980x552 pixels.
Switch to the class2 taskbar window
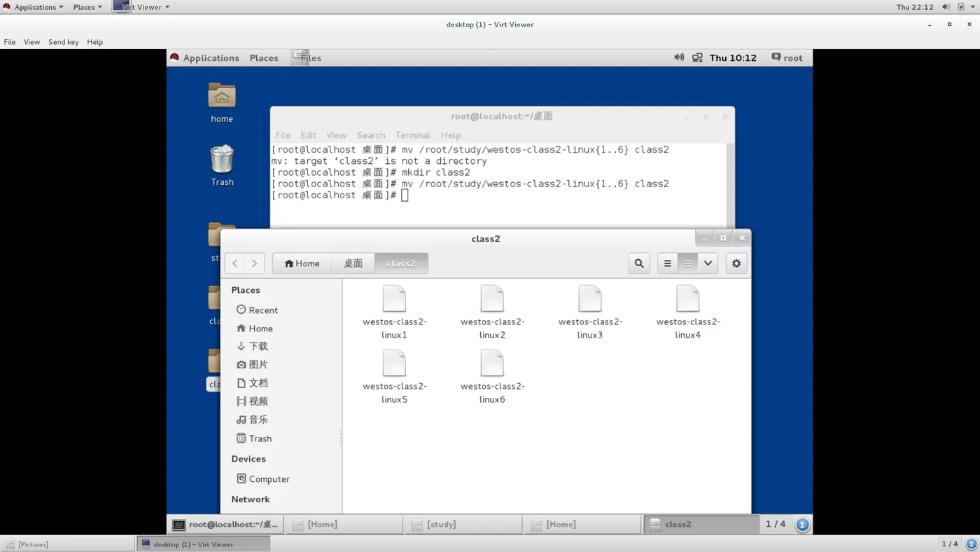click(x=701, y=524)
